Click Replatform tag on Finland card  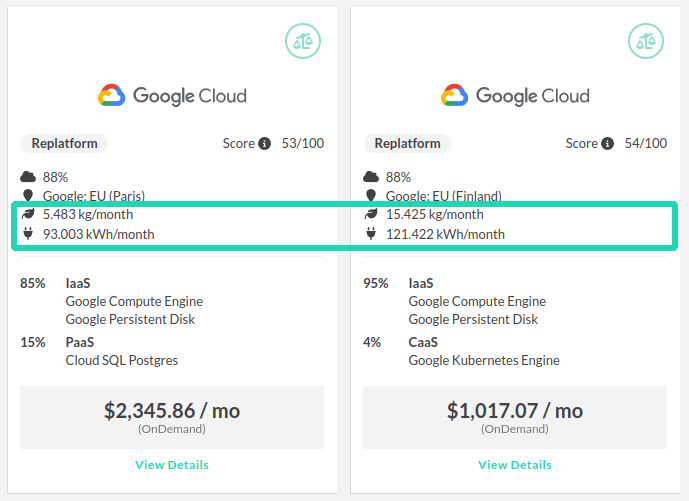(407, 144)
